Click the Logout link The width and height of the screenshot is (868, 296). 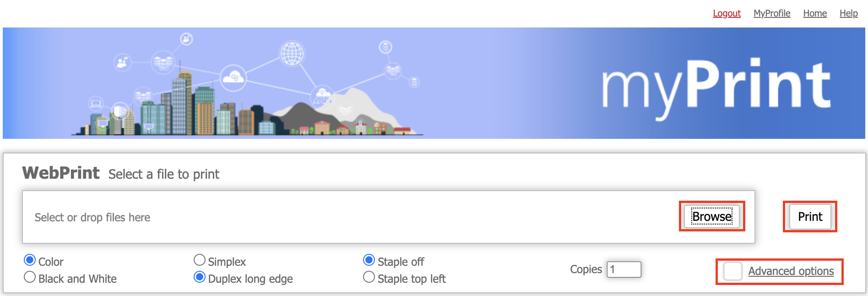pyautogui.click(x=727, y=13)
